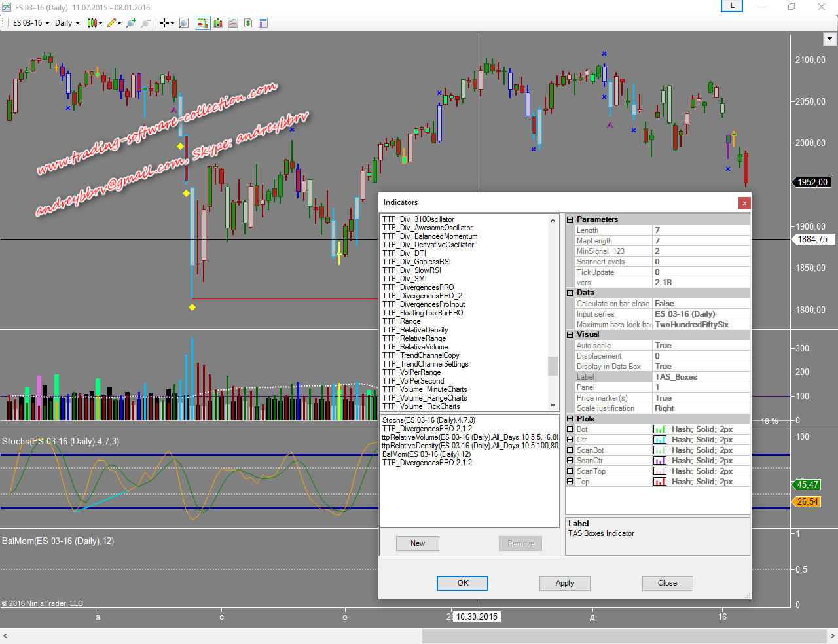Open Indicators via line chart icon

click(233, 23)
